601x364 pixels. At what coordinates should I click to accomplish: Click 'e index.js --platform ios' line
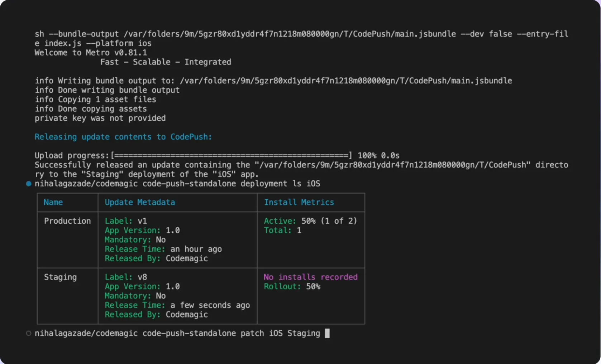point(93,43)
